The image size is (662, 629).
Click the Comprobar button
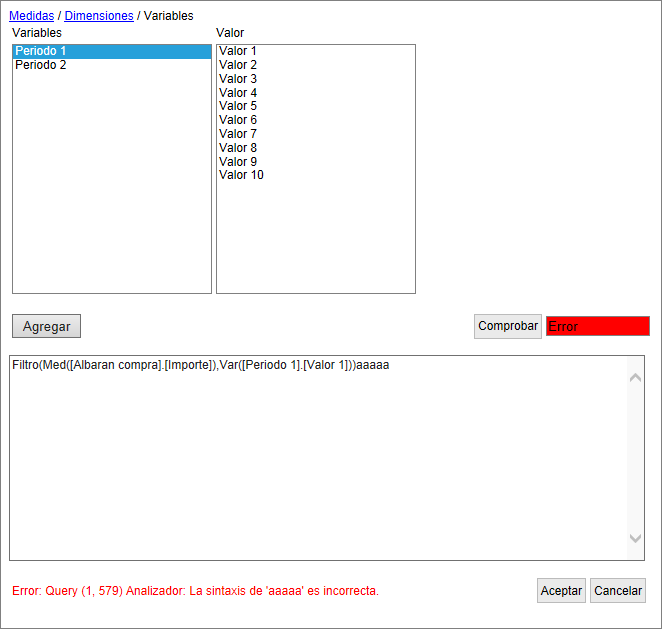tap(508, 326)
